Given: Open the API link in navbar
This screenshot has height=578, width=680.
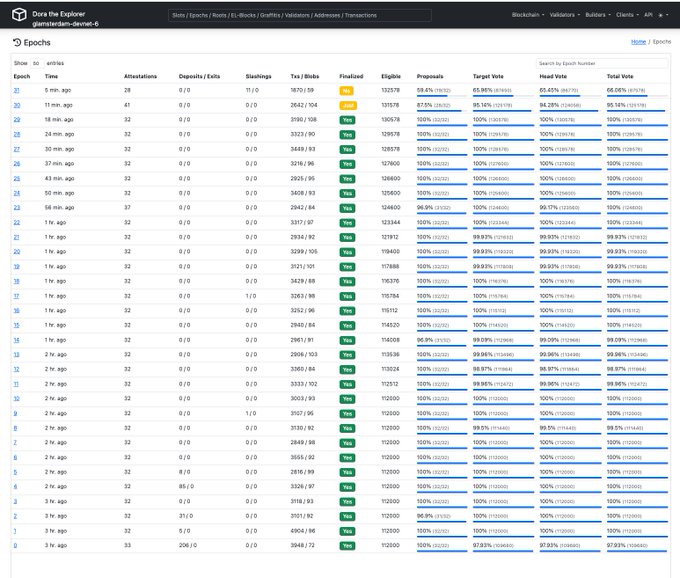Looking at the screenshot, I should click(x=648, y=15).
